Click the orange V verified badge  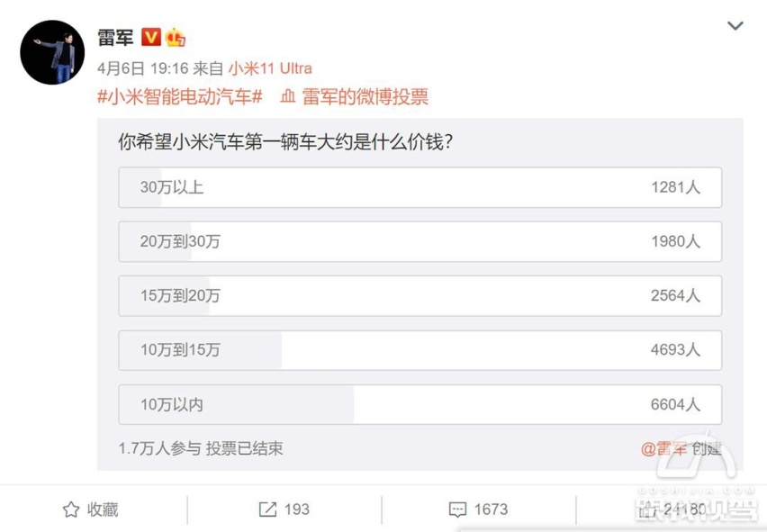(x=151, y=37)
